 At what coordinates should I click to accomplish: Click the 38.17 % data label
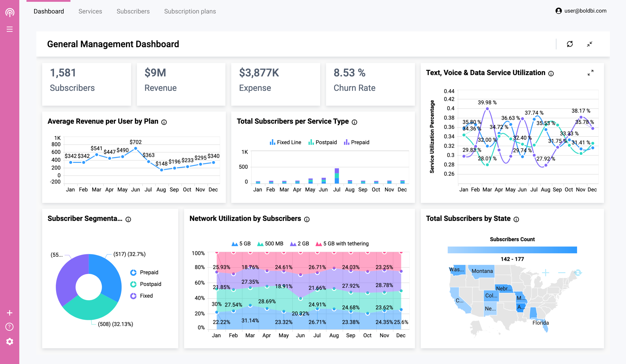581,111
